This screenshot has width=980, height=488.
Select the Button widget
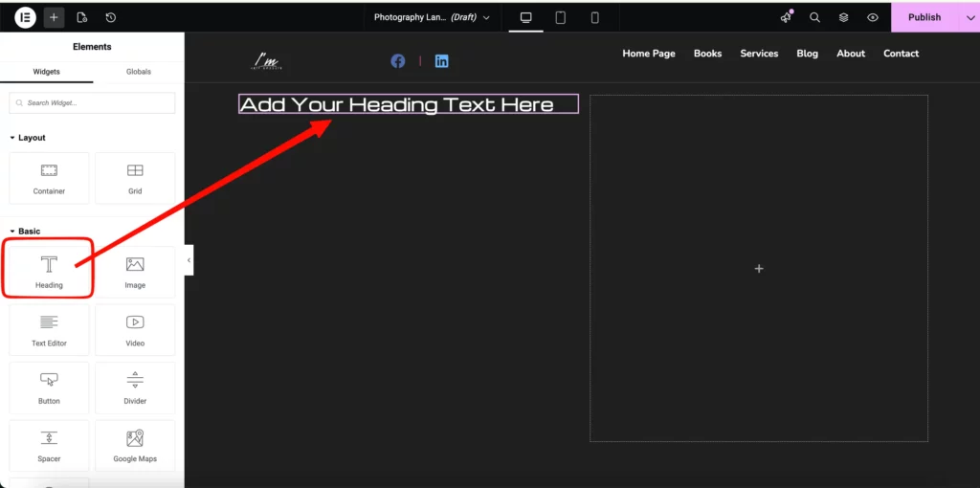pos(49,388)
